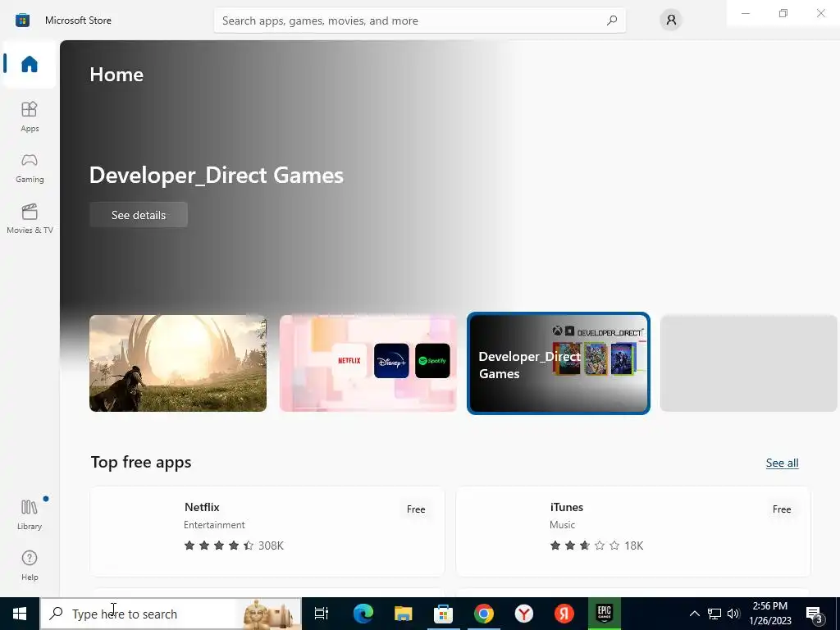The width and height of the screenshot is (840, 630).
Task: Click the Netflix star rating 308K
Action: [x=234, y=546]
